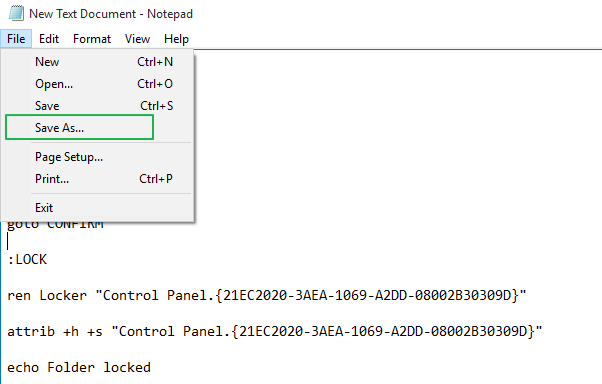Select Print... from the menu
Viewport: 602px width, 384px height.
98,179
